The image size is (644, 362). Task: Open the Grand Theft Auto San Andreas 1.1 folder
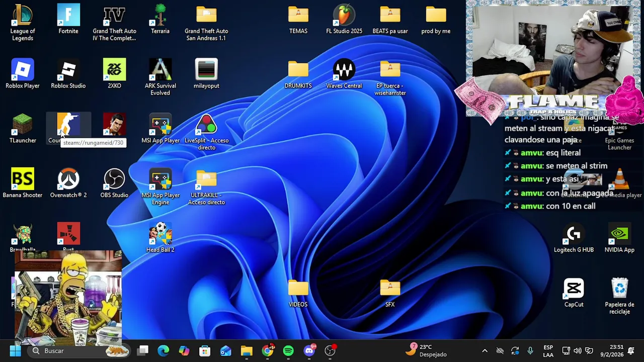tap(206, 23)
